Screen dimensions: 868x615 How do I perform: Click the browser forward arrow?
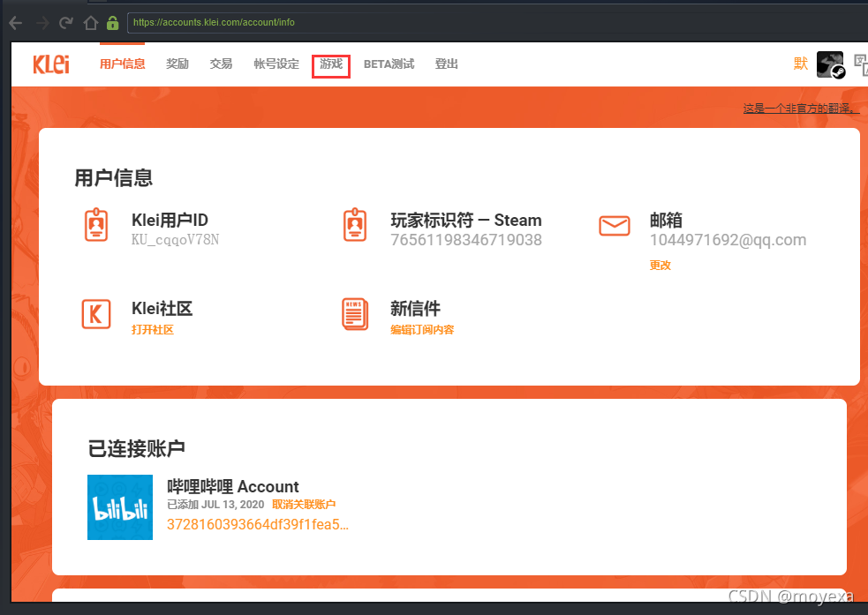[42, 23]
